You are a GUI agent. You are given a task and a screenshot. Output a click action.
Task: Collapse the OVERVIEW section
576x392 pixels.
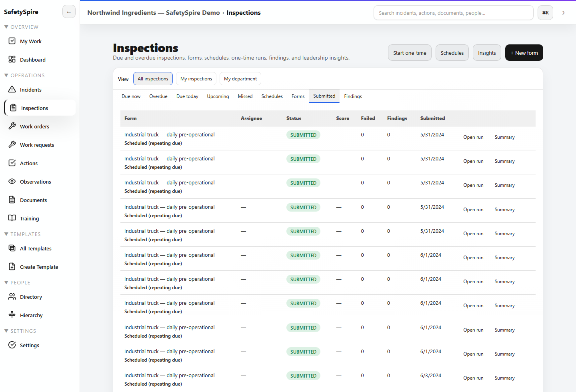(x=21, y=27)
